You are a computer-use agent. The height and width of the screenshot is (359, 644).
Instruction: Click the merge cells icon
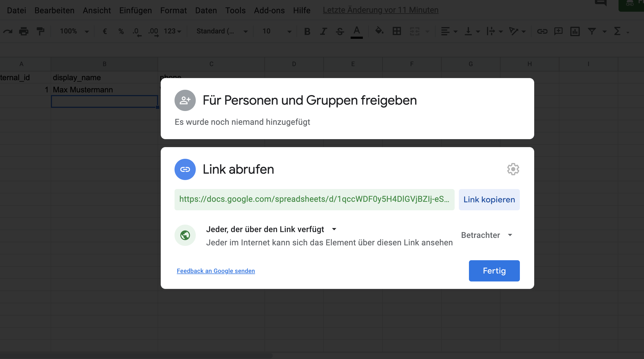tap(415, 31)
